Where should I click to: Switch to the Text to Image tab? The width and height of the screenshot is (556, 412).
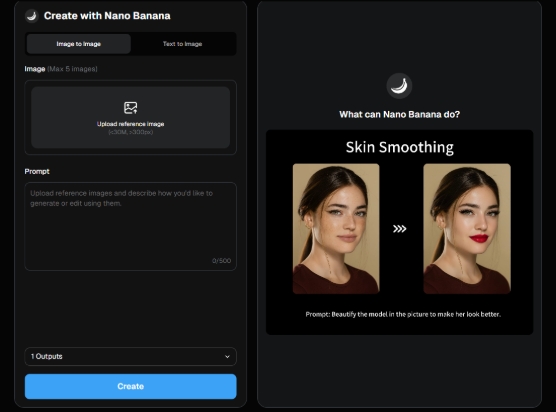[182, 44]
